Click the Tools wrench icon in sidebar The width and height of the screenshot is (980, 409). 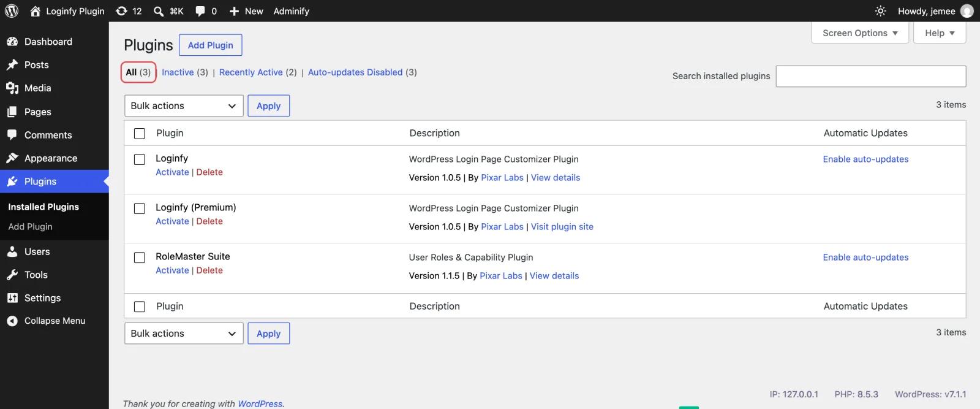(12, 275)
